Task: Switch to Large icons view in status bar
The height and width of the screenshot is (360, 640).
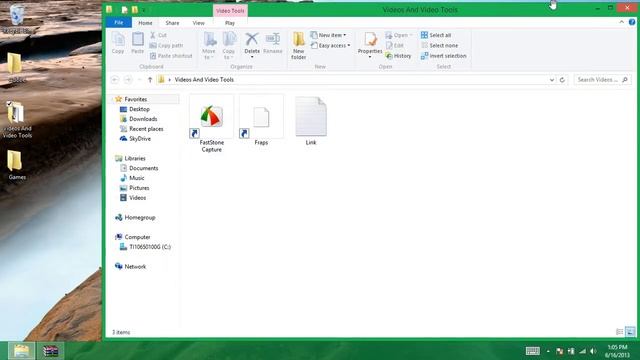Action: (630, 332)
